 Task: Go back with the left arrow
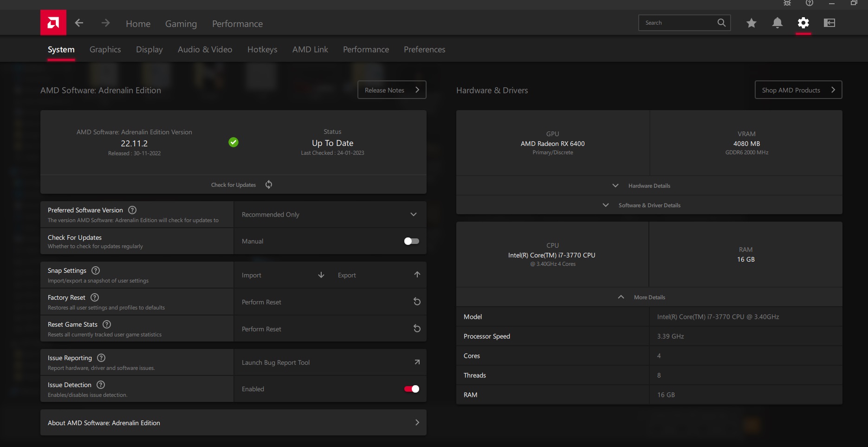tap(79, 23)
